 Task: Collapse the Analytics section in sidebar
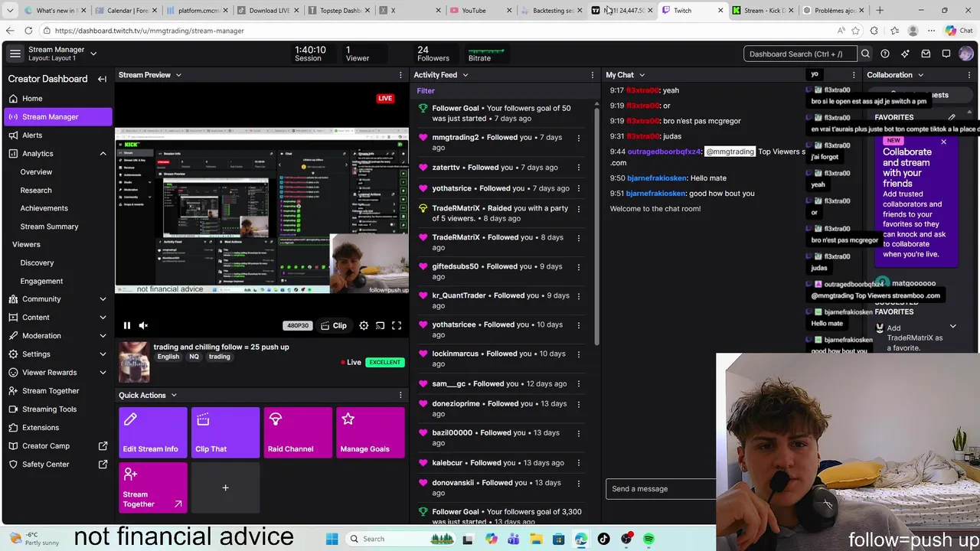[x=103, y=154]
